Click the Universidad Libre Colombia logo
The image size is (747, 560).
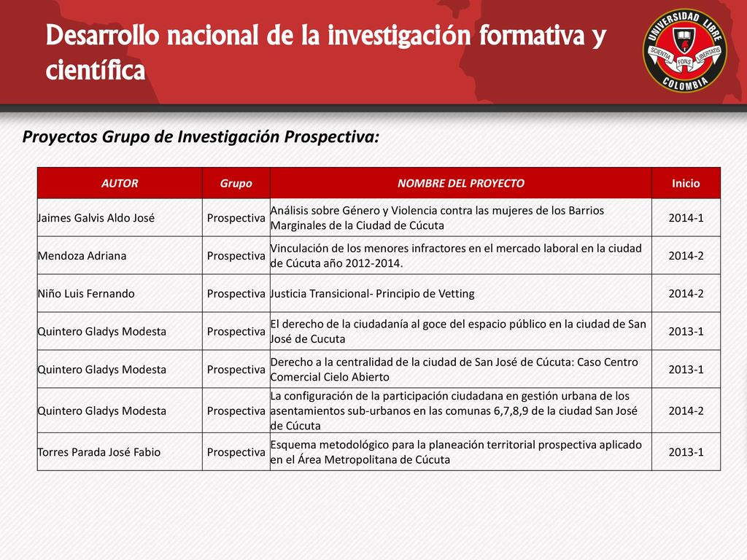click(x=684, y=50)
